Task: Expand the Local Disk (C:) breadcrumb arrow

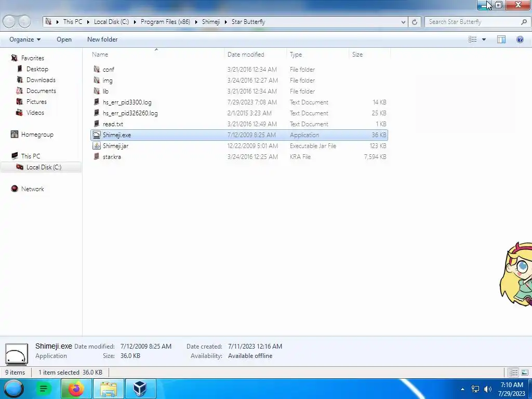Action: pyautogui.click(x=135, y=22)
